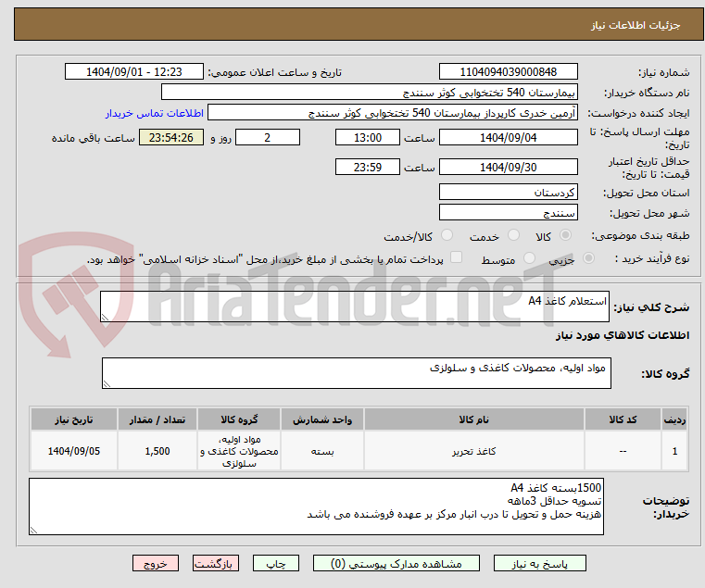Click the استعلام کاغذ A4 description box
Viewport: 705px width, 588px height.
coord(355,307)
